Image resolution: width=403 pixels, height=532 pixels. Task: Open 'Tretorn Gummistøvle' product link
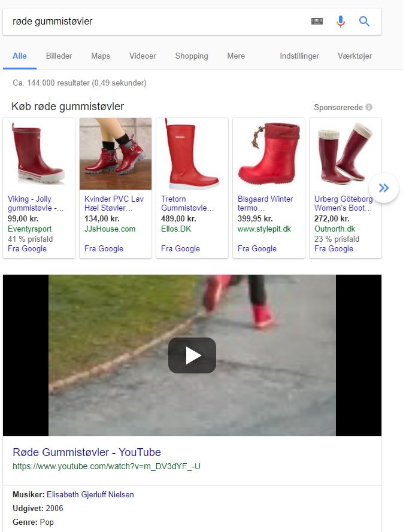tap(187, 203)
